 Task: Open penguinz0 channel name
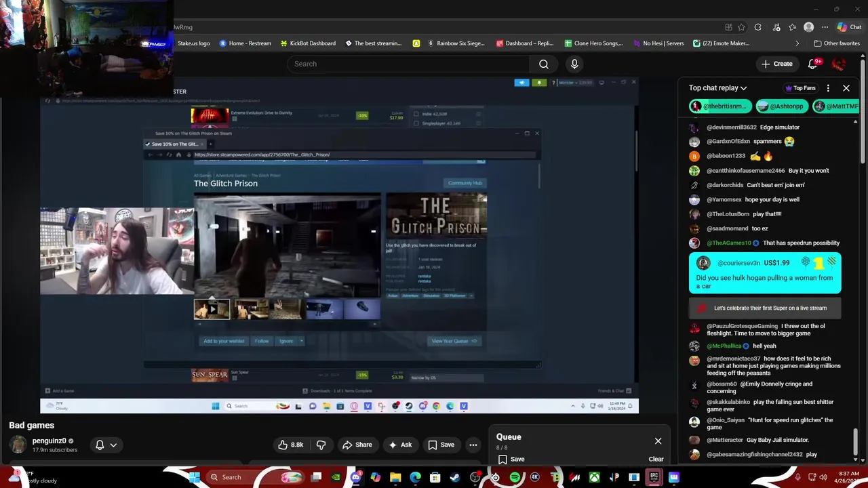tap(49, 441)
